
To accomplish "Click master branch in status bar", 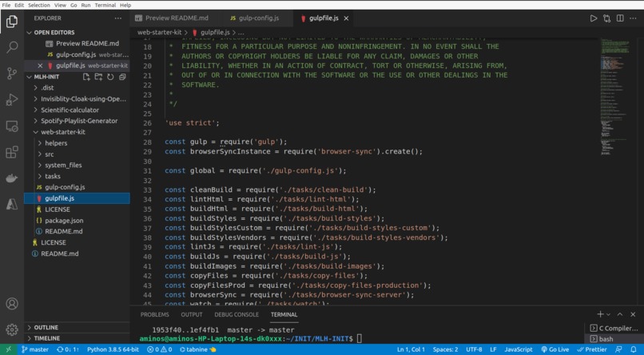I will point(35,349).
